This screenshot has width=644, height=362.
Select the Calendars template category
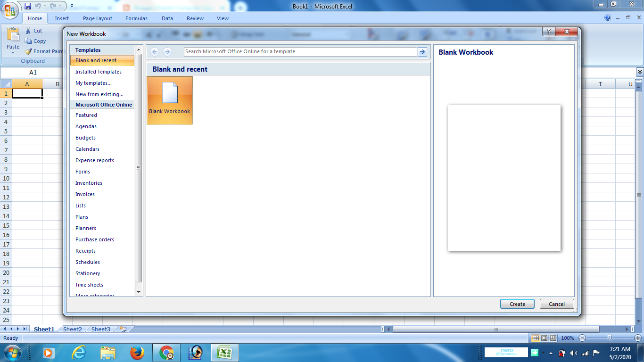coord(102,149)
